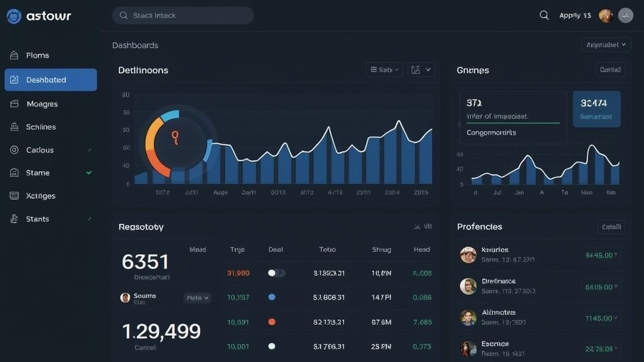Click the orange marker icon inside donut chart

175,138
